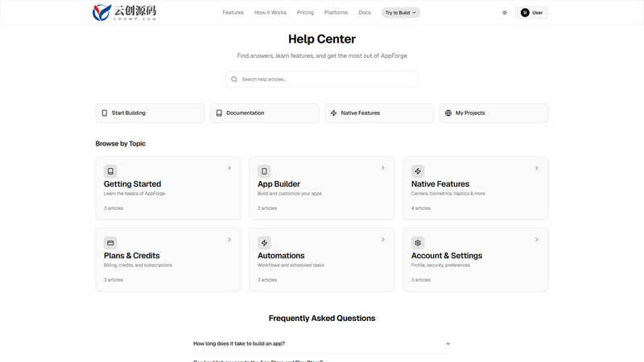Toggle the light/dark theme sun icon
The height and width of the screenshot is (362, 644).
coord(505,13)
